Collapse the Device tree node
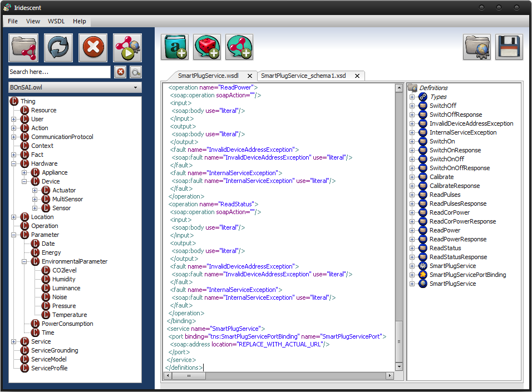Viewport: 532px width, 392px height. pyautogui.click(x=24, y=181)
